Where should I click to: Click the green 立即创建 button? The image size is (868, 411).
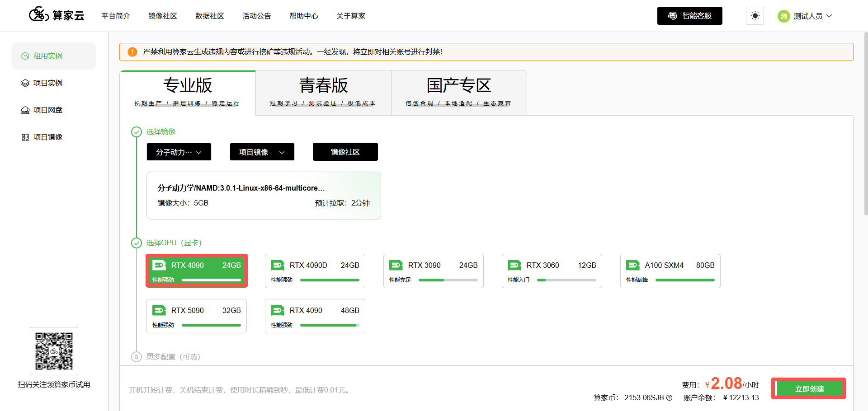tap(809, 389)
